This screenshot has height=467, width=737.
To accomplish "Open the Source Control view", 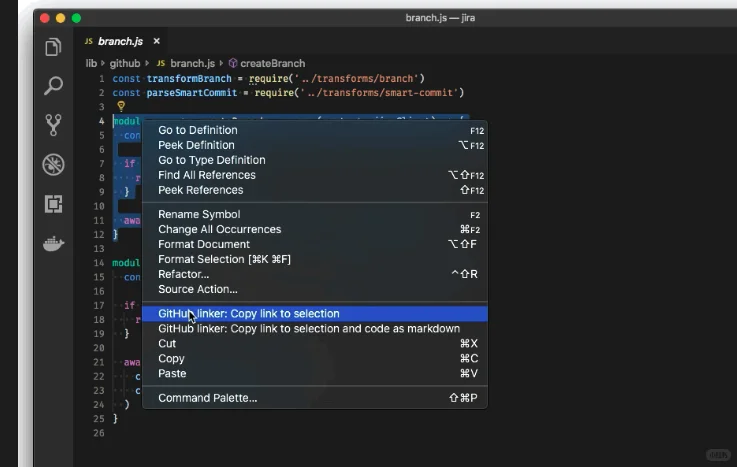I will click(53, 125).
